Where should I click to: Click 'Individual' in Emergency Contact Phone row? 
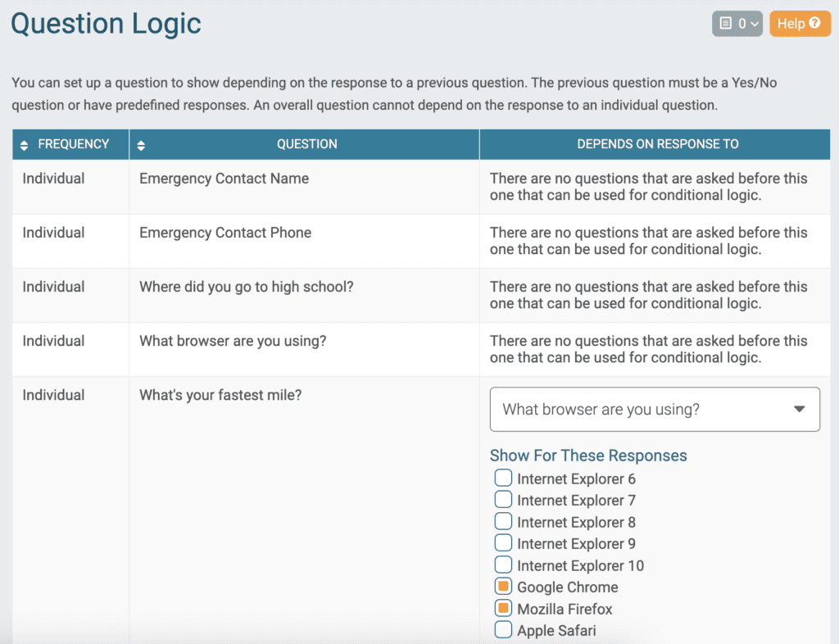[53, 233]
